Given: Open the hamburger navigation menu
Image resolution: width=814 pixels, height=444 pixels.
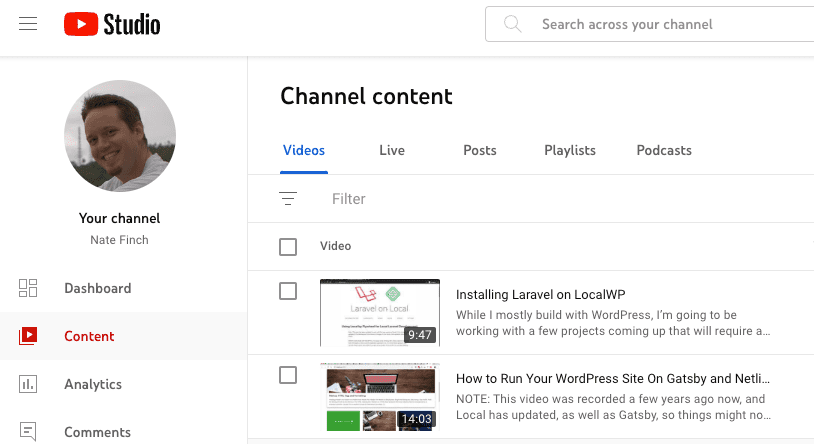Looking at the screenshot, I should point(28,24).
